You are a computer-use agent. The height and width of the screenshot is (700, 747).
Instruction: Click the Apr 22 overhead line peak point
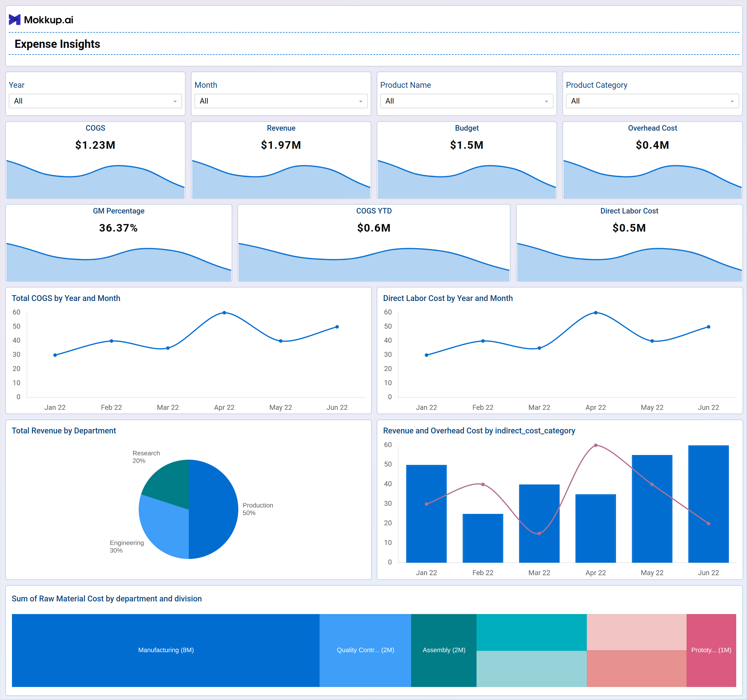596,445
